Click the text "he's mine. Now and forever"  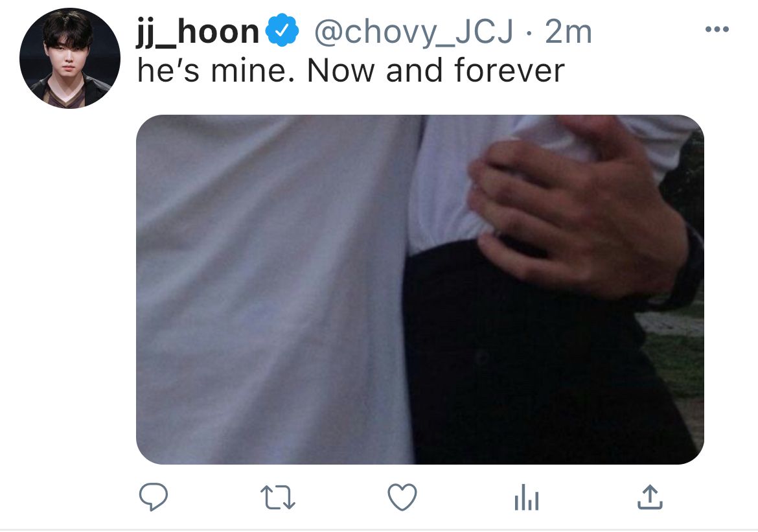click(x=351, y=71)
